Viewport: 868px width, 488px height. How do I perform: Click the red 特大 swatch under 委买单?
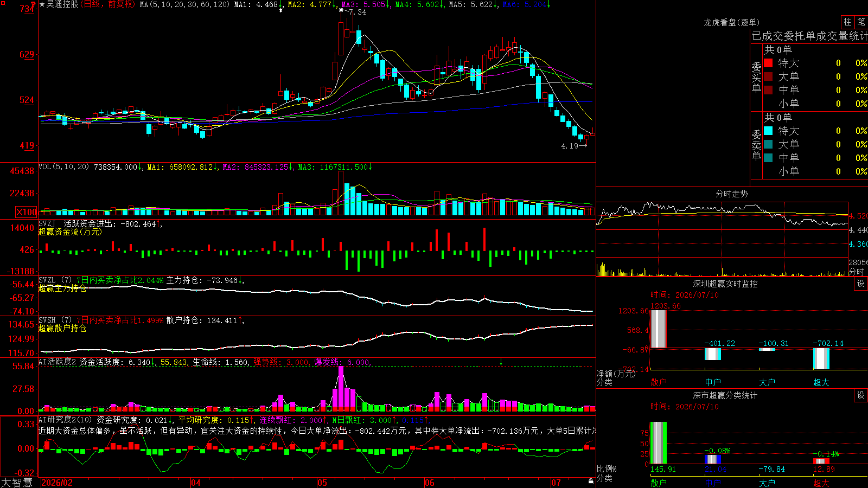768,63
